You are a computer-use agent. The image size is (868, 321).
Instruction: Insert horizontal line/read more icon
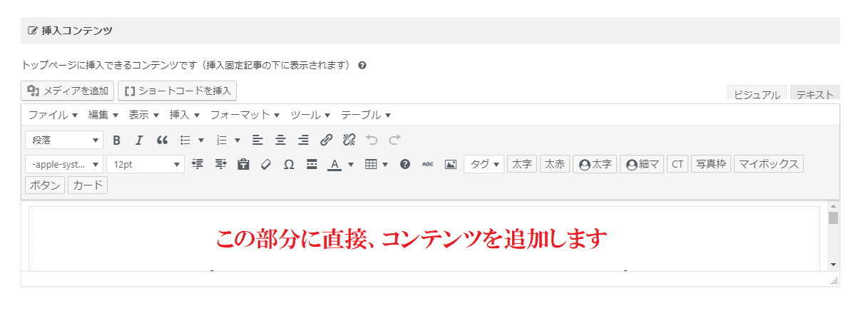[312, 164]
